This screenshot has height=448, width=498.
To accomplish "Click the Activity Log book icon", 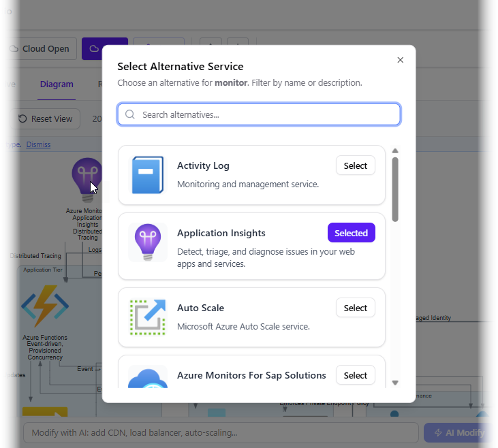I will [x=147, y=175].
